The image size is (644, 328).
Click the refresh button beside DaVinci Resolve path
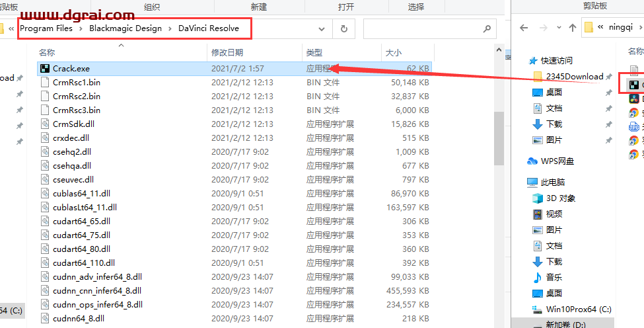[344, 29]
